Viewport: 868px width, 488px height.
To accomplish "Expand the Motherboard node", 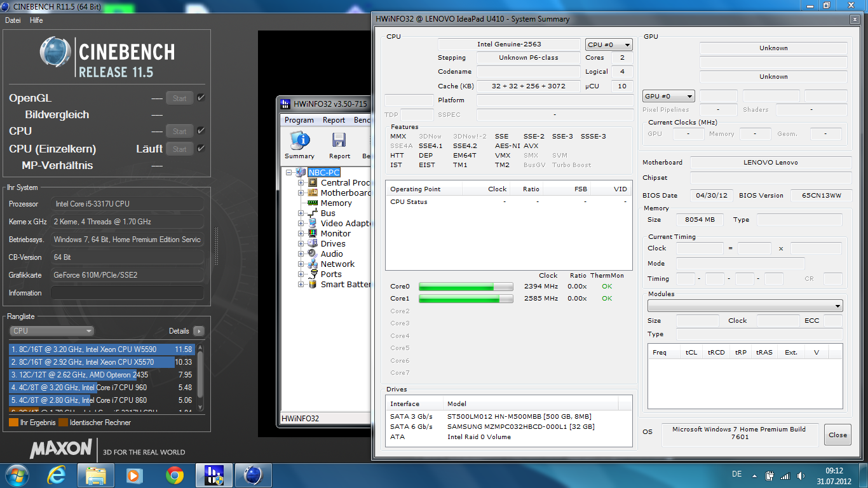I will pyautogui.click(x=301, y=193).
